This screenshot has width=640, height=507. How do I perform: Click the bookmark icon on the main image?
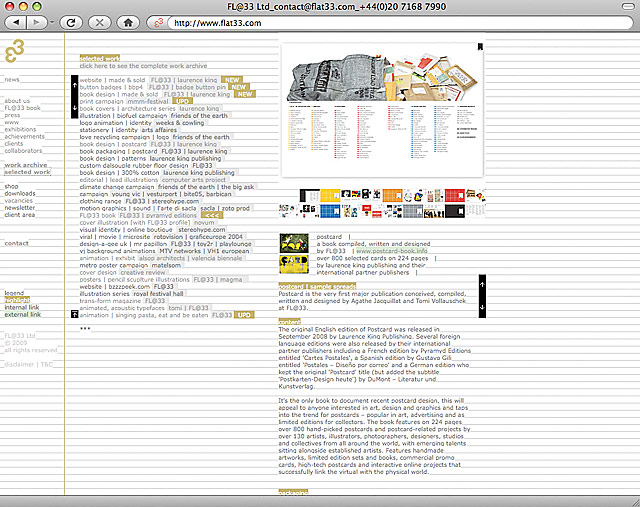pyautogui.click(x=480, y=47)
